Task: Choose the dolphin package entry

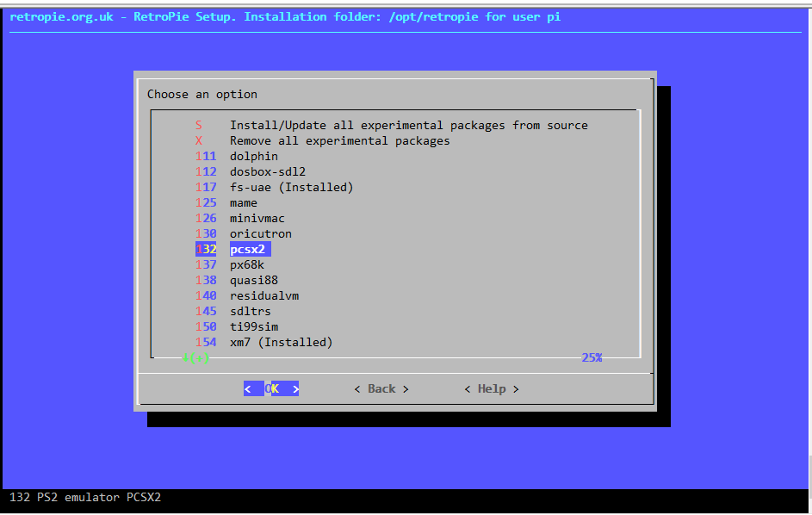Action: (237, 157)
